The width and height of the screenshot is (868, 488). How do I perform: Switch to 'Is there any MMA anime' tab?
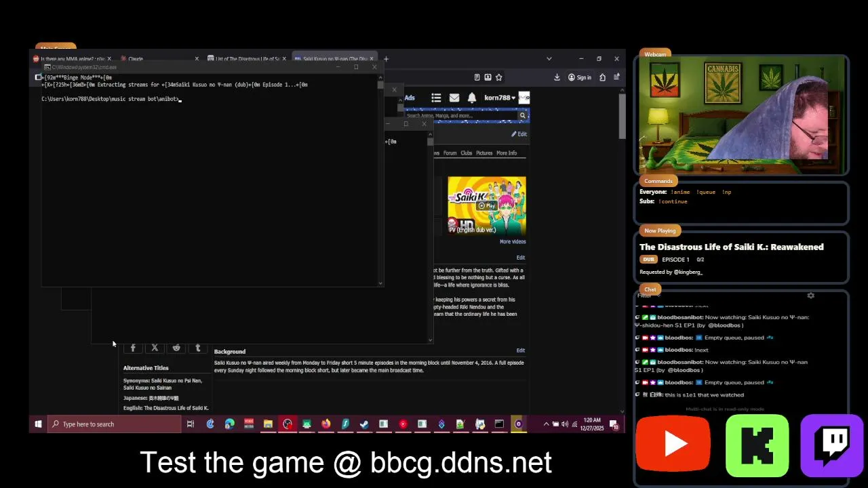tap(72, 59)
